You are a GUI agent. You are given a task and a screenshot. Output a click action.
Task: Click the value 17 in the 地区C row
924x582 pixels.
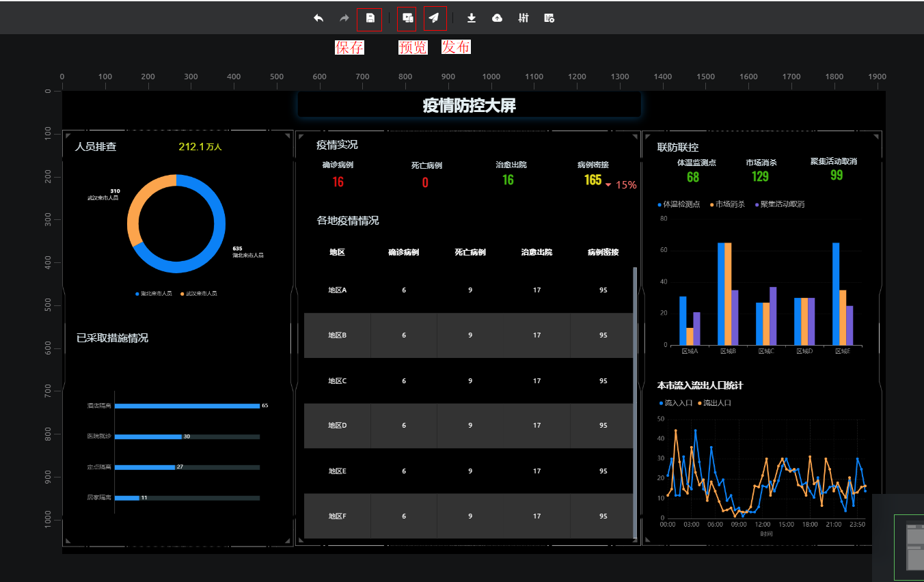tap(536, 380)
